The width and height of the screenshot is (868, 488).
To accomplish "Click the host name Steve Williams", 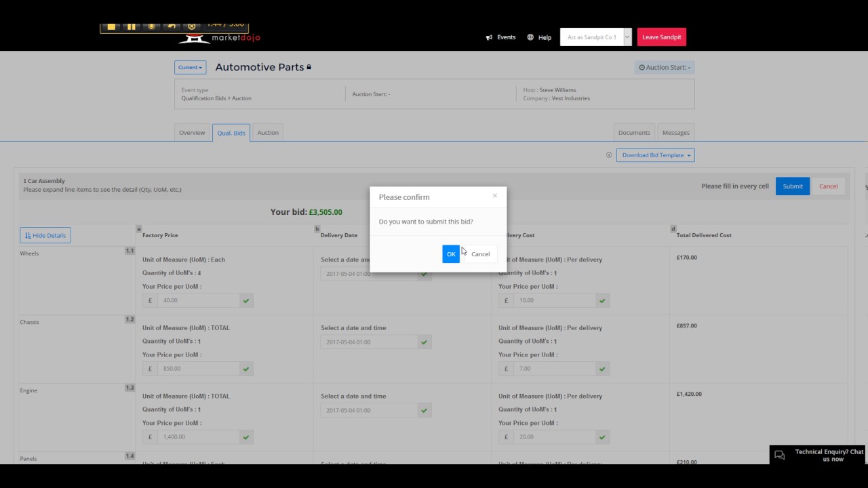I will tap(557, 90).
